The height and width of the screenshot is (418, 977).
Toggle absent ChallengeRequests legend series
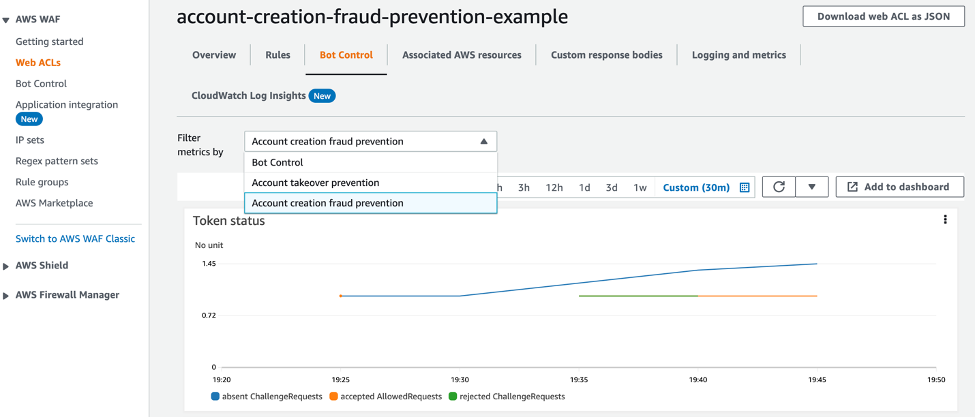(x=266, y=396)
